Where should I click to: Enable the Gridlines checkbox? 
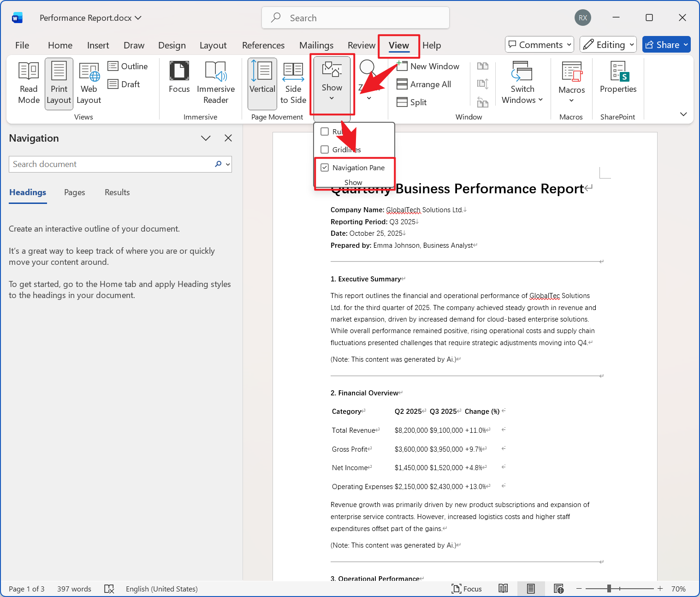pos(325,149)
